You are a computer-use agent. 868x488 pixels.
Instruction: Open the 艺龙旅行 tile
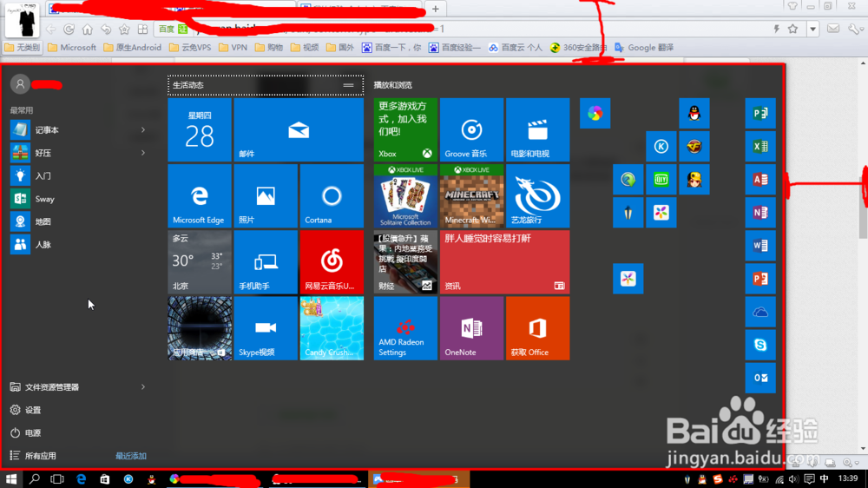tap(537, 196)
